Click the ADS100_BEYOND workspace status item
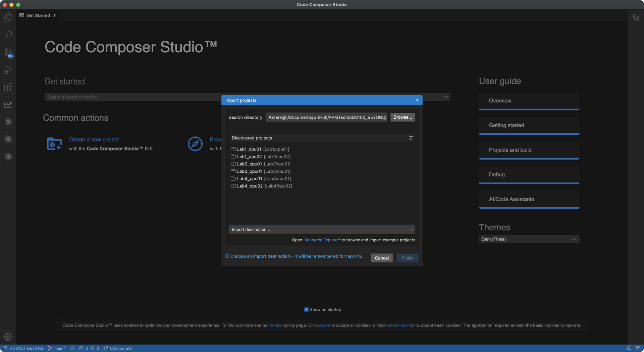Viewport: 644px width, 352px height. (x=23, y=348)
